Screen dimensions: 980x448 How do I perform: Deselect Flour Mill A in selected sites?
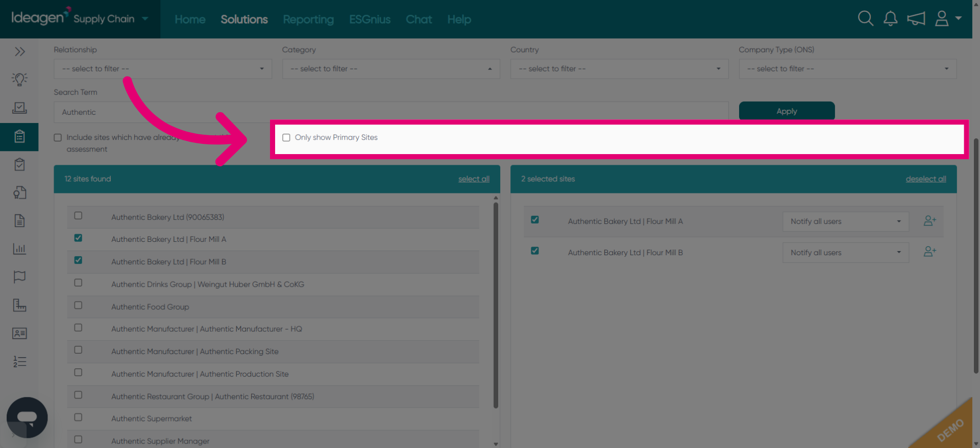(x=535, y=220)
